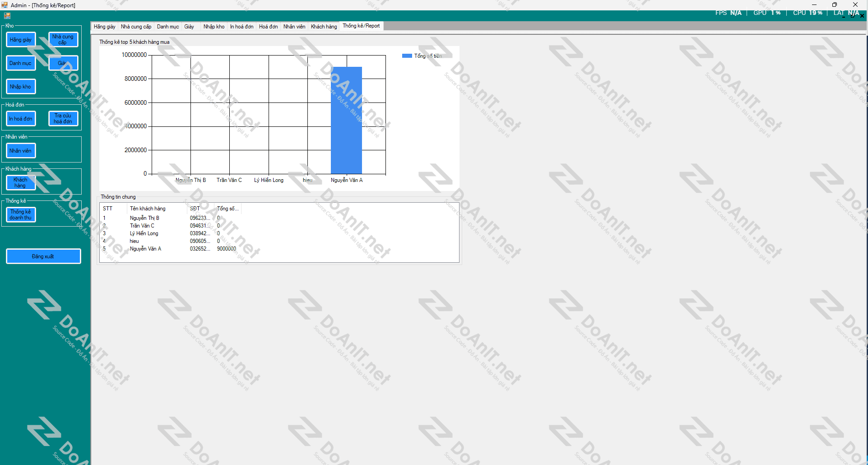This screenshot has width=868, height=465.
Task: Click the FPS N/A overlay indicator
Action: (x=728, y=13)
